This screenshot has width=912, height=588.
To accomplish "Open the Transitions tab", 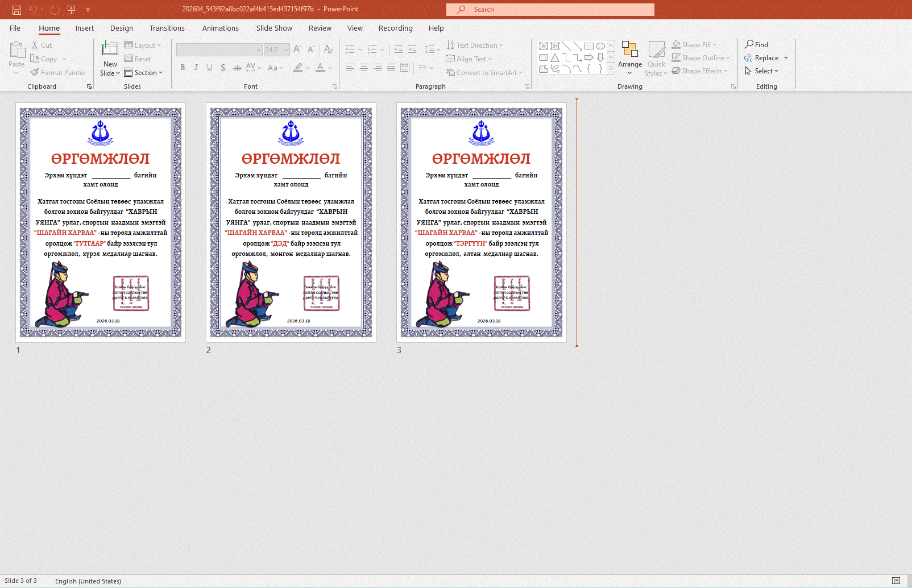I will tap(167, 28).
